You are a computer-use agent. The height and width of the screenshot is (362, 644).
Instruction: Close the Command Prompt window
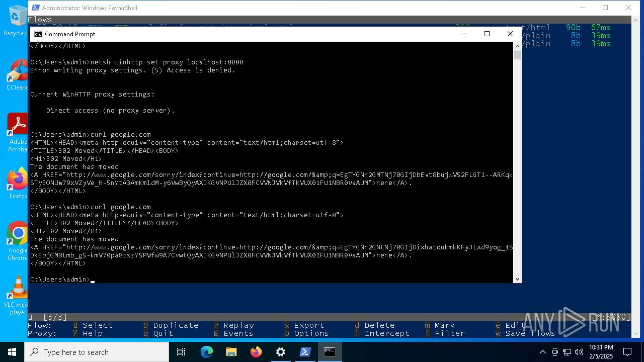[510, 34]
